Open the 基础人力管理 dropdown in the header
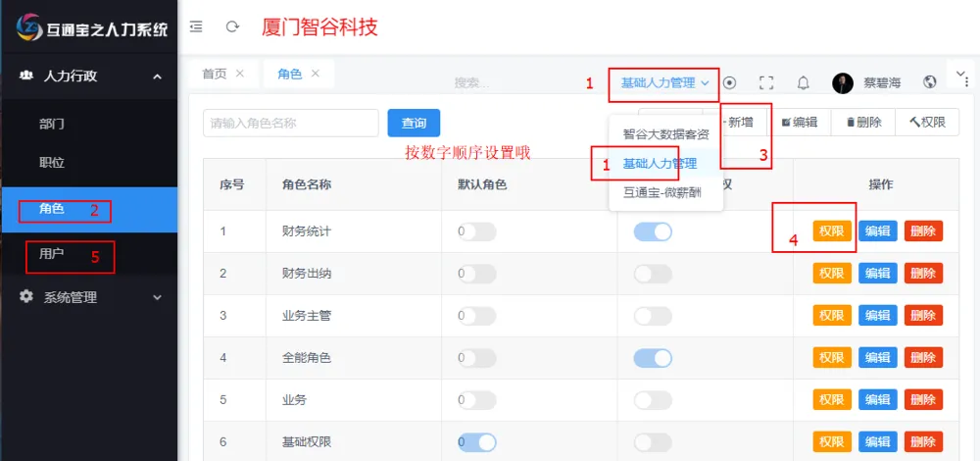980x461 pixels. click(x=664, y=83)
